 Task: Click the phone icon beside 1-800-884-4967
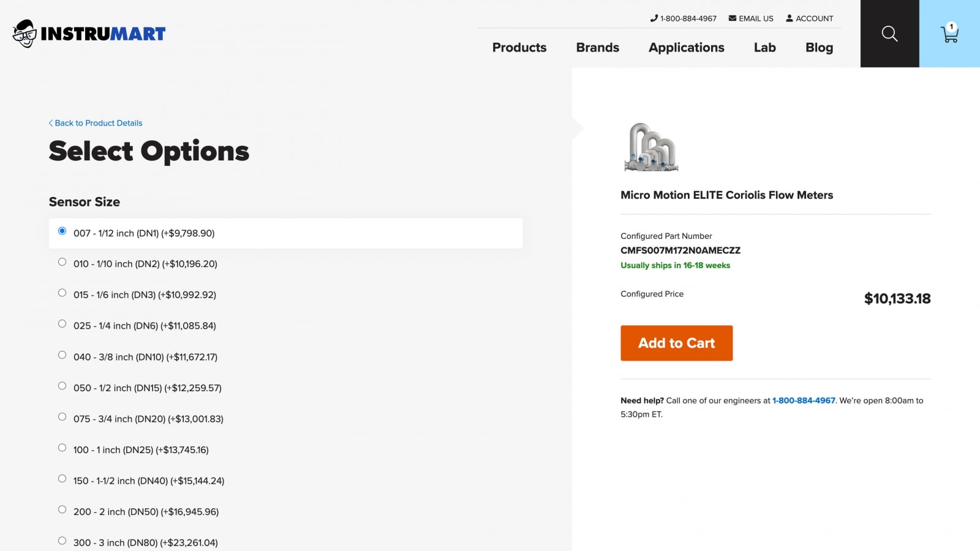[653, 18]
